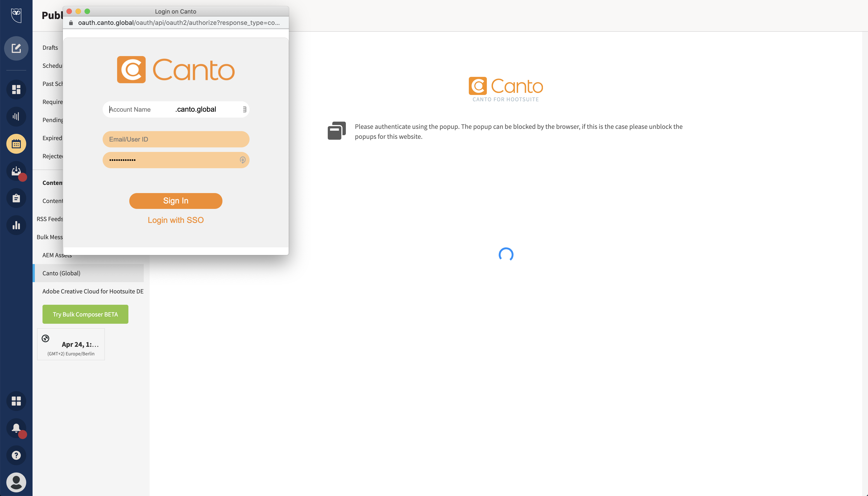Open RSS Feeds in sidebar
This screenshot has width=868, height=496.
(x=50, y=219)
